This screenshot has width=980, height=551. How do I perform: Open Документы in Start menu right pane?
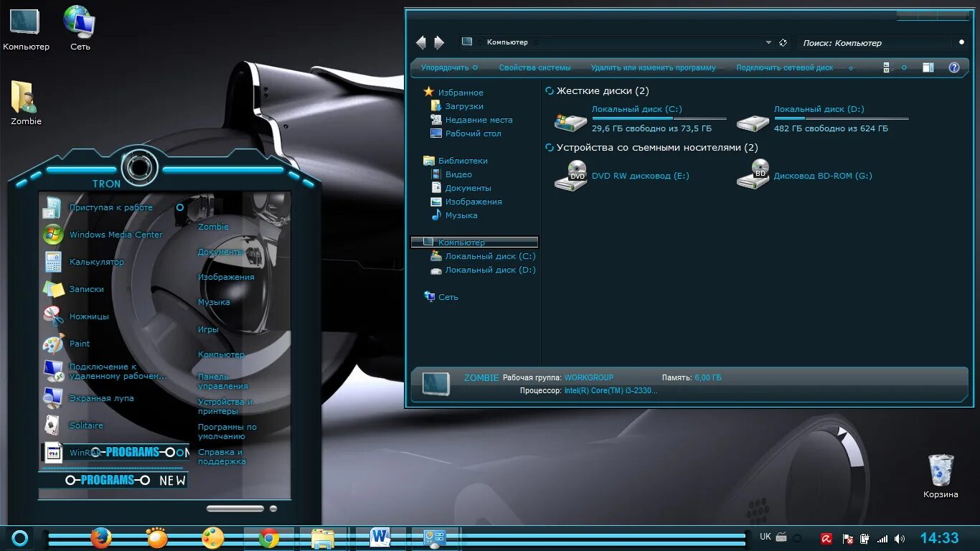coord(221,252)
